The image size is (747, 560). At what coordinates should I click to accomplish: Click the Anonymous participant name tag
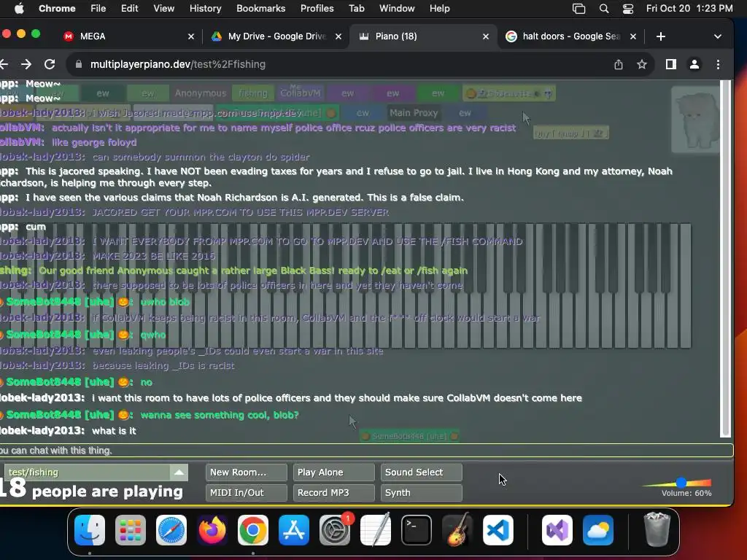point(200,93)
